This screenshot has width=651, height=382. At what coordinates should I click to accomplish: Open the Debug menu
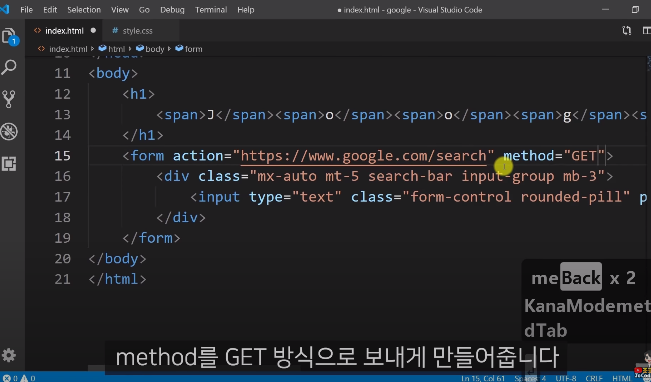[x=172, y=10]
